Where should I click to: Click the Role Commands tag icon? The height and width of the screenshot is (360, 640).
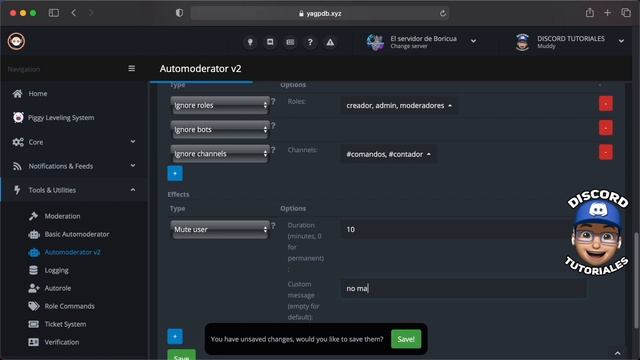tap(33, 306)
